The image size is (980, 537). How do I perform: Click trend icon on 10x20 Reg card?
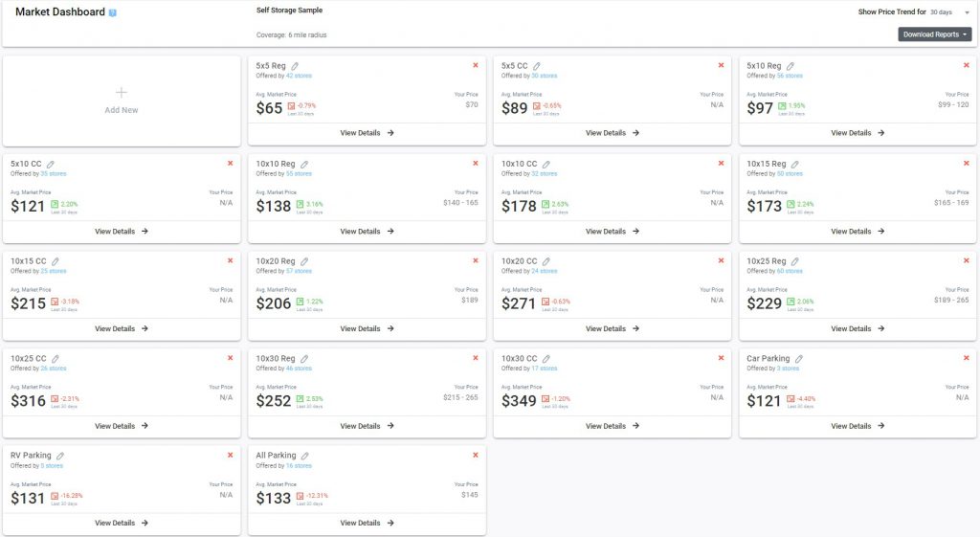click(x=300, y=302)
